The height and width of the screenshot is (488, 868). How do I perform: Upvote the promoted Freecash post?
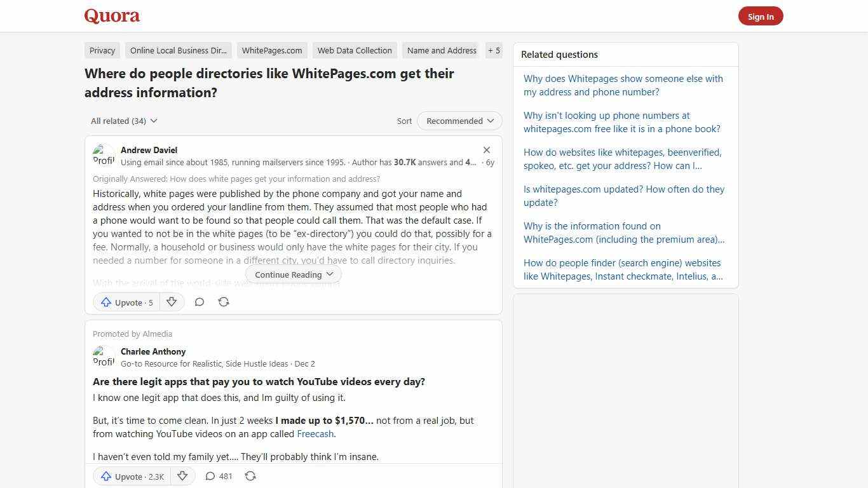130,476
